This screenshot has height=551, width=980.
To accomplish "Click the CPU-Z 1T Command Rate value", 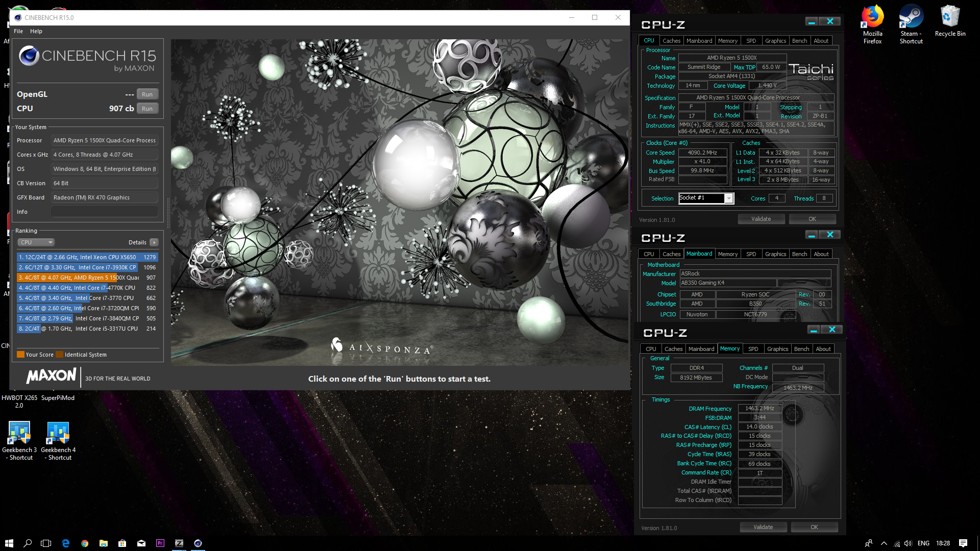I will (x=760, y=473).
